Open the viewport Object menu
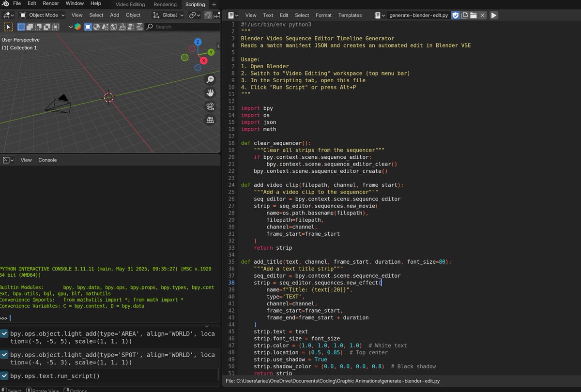The height and width of the screenshot is (392, 581). click(133, 15)
